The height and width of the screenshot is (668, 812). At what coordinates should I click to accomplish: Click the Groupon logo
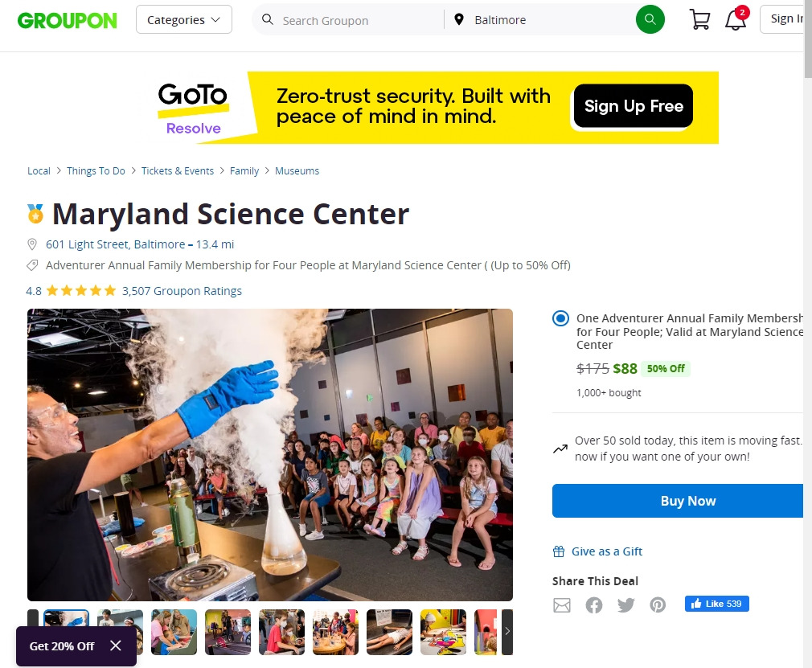click(x=68, y=21)
